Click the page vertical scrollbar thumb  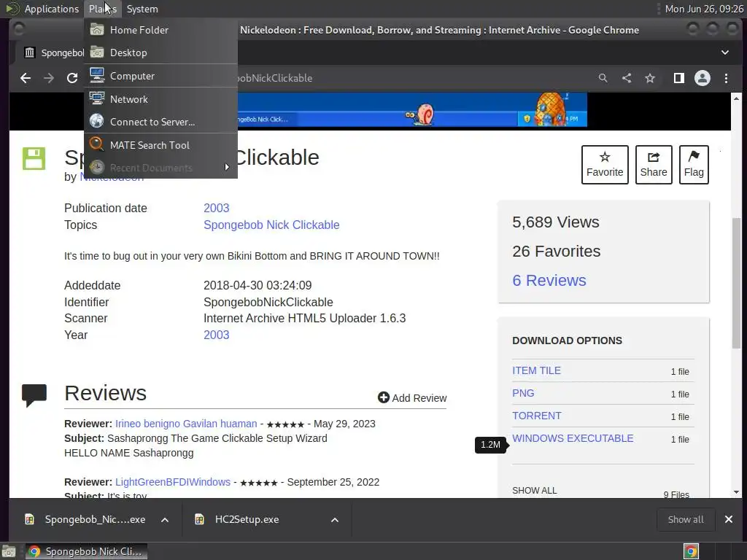coord(737,282)
